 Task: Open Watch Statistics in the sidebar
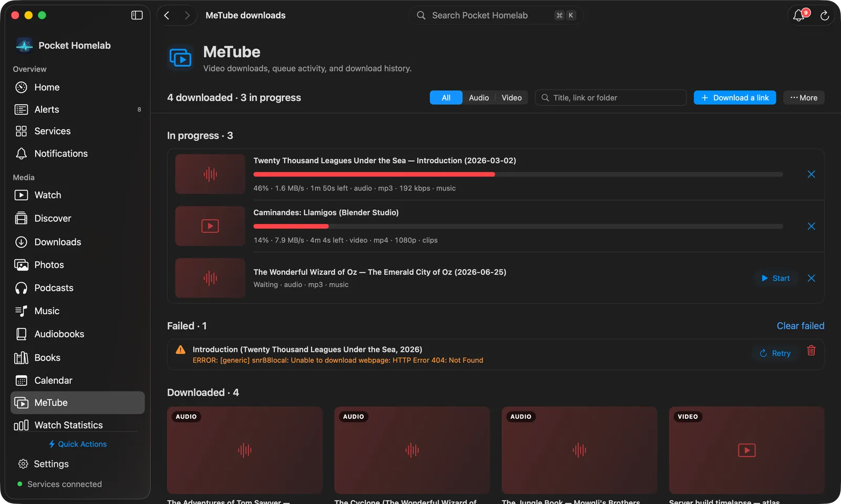pyautogui.click(x=77, y=425)
